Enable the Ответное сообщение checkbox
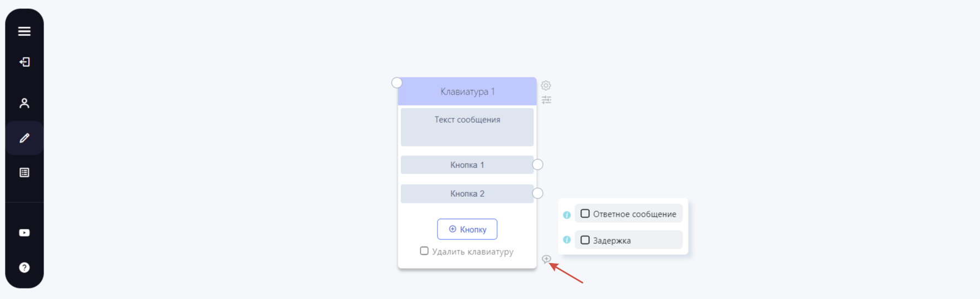 (x=585, y=213)
